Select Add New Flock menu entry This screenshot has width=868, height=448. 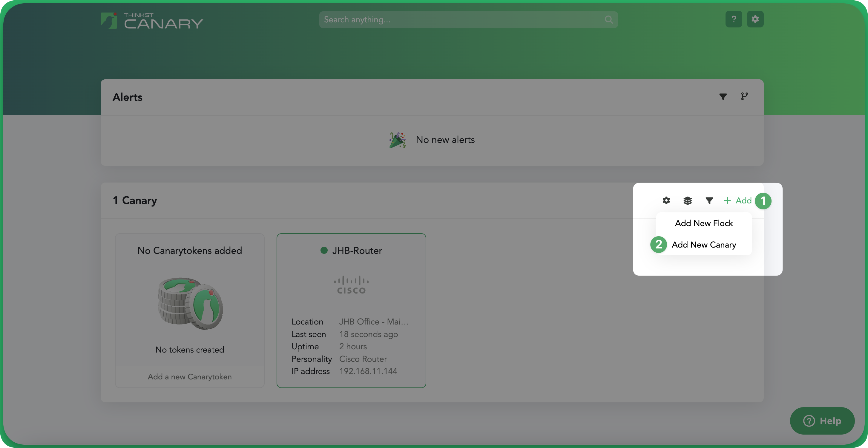[703, 223]
